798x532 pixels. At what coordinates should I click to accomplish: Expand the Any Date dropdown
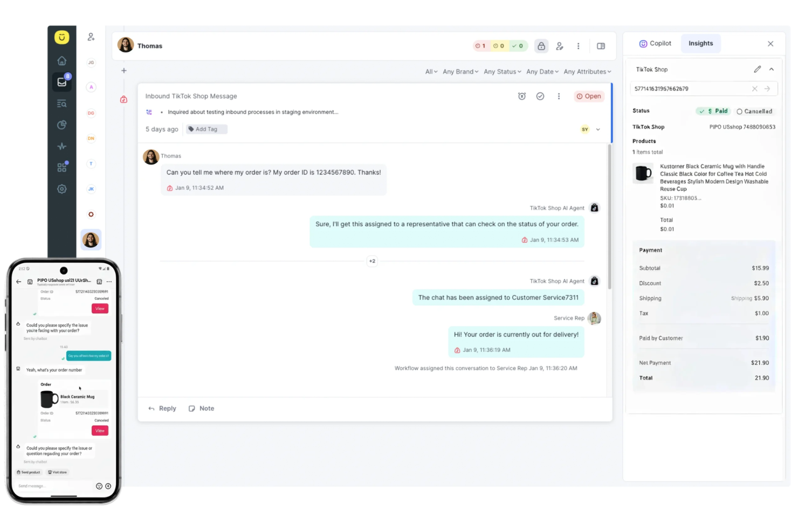[x=542, y=71]
